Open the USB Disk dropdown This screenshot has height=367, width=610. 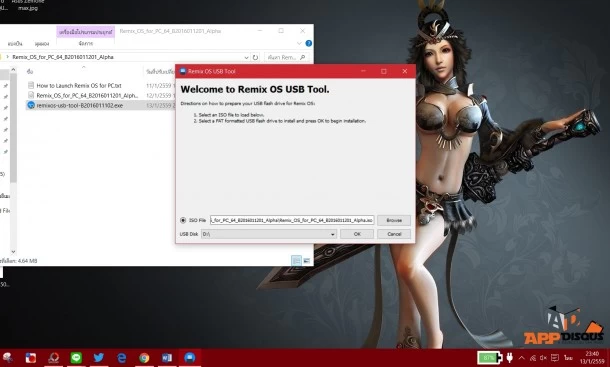268,234
